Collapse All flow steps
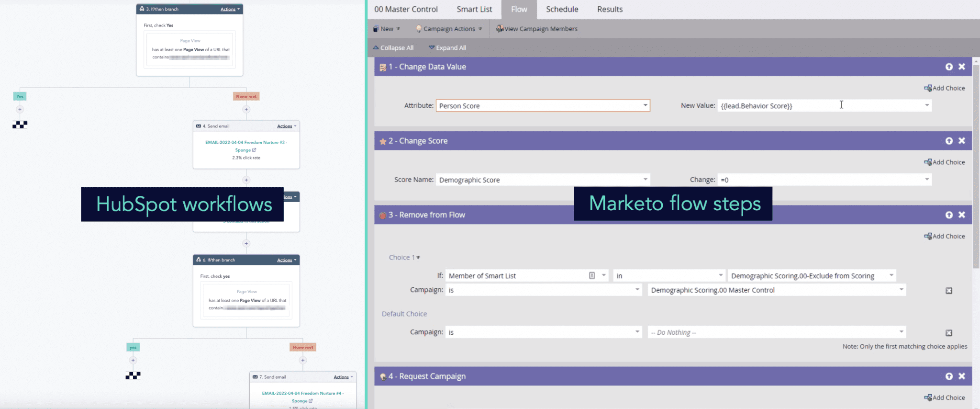This screenshot has height=409, width=980. click(x=393, y=48)
